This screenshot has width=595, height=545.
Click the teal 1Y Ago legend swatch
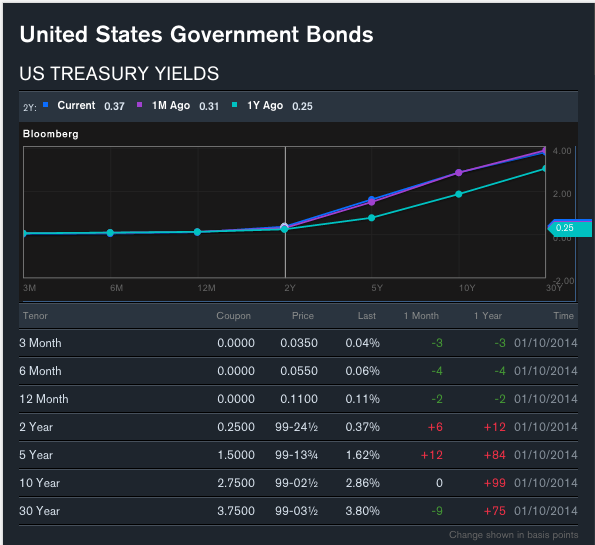[235, 105]
